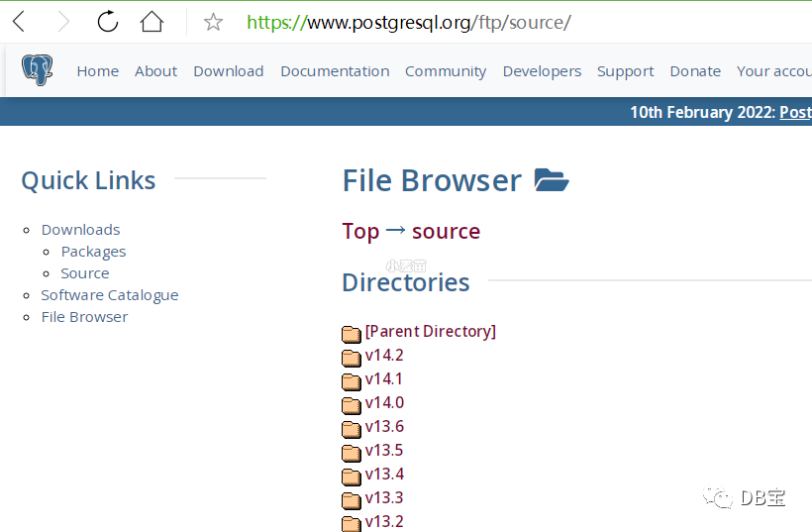Click folder icon beside v13.4
The width and height of the screenshot is (812, 532).
click(x=352, y=478)
